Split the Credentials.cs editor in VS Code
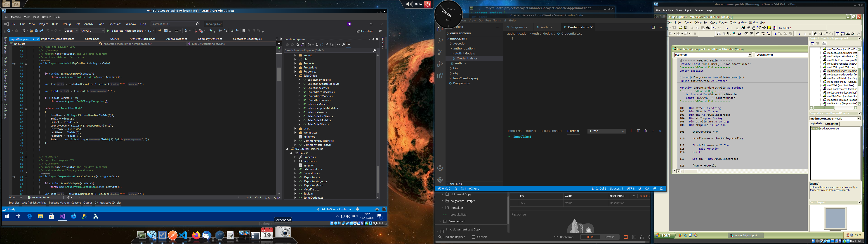The height and width of the screenshot is (244, 868). 653,27
